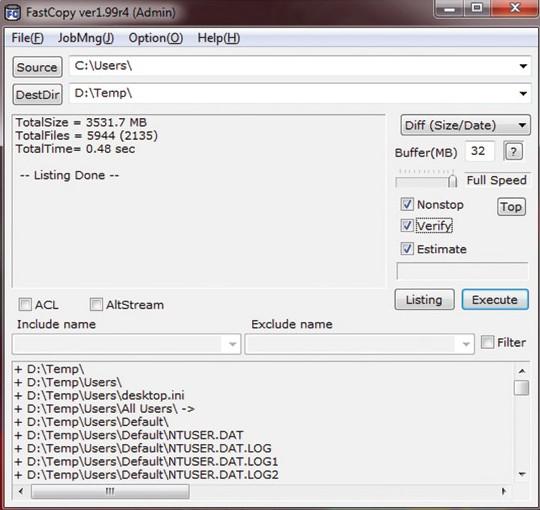
Task: Click the horizontal scroll left arrow
Action: [x=21, y=491]
